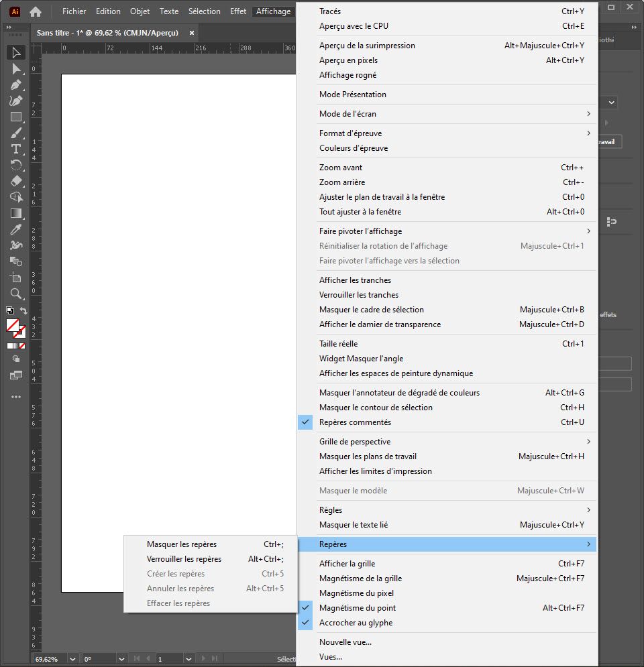The width and height of the screenshot is (644, 667).
Task: Click the fill color swatch
Action: [x=12, y=325]
